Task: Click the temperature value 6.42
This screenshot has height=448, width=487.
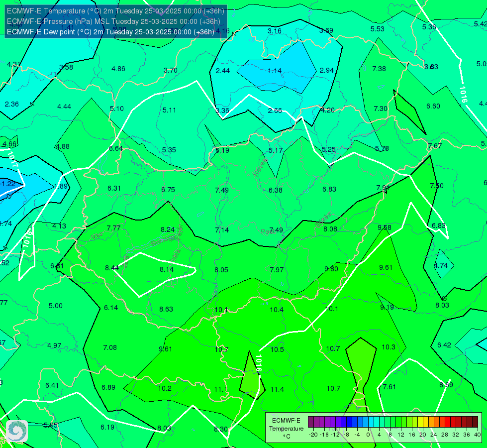Action: tap(444, 345)
